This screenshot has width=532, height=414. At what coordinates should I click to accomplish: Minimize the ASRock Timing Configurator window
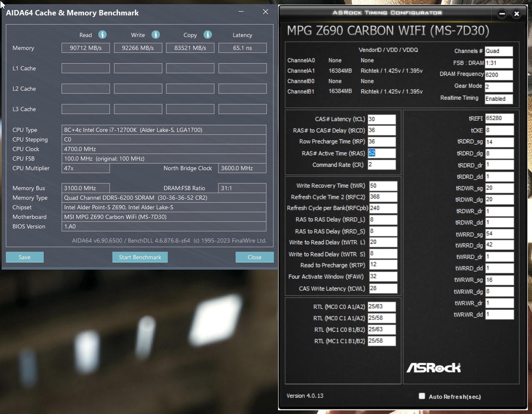point(502,14)
